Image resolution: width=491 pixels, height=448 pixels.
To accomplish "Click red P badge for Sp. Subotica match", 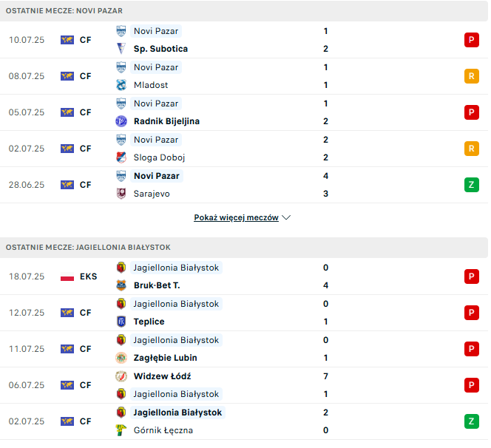I will (x=472, y=40).
